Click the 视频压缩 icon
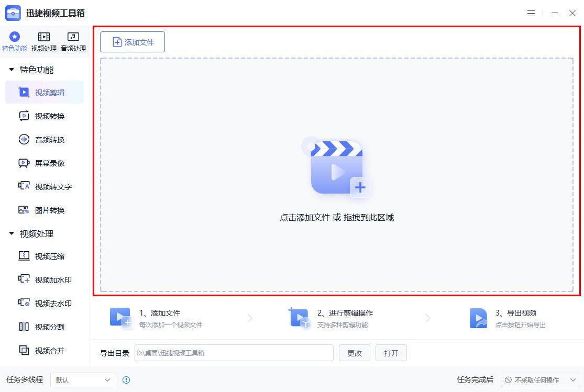 click(x=24, y=256)
